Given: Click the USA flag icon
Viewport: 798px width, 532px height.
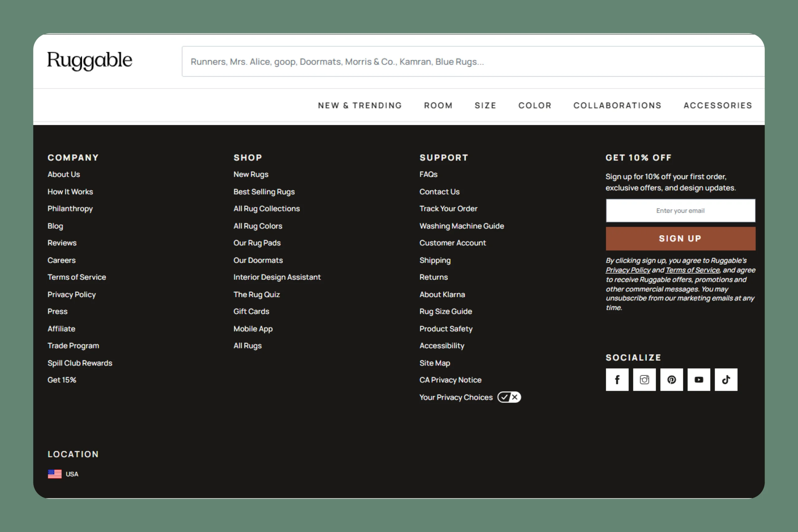Looking at the screenshot, I should pos(55,474).
